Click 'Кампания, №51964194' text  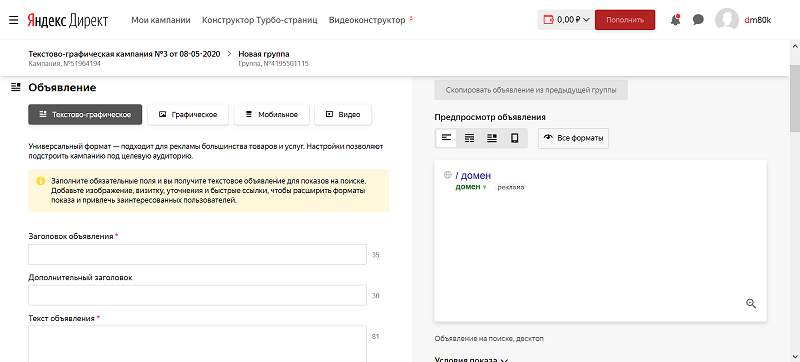click(x=64, y=64)
